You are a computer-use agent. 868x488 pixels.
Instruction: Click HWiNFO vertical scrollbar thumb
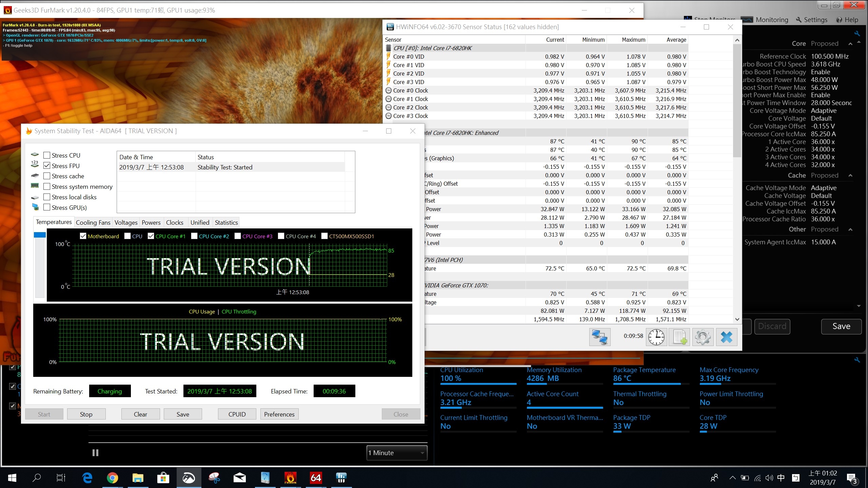737,100
